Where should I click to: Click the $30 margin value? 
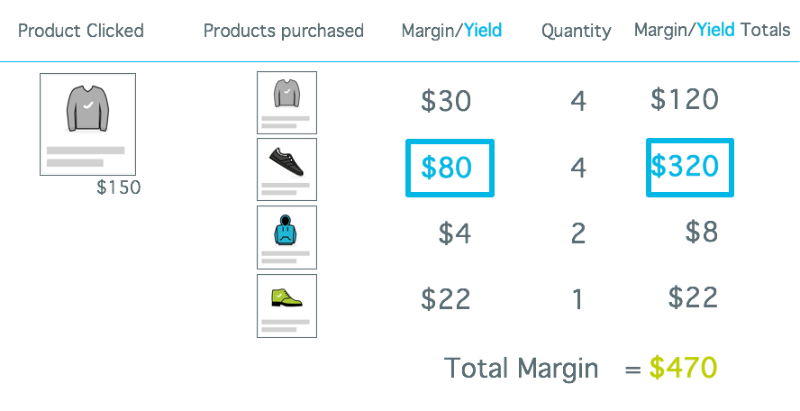coord(446,101)
